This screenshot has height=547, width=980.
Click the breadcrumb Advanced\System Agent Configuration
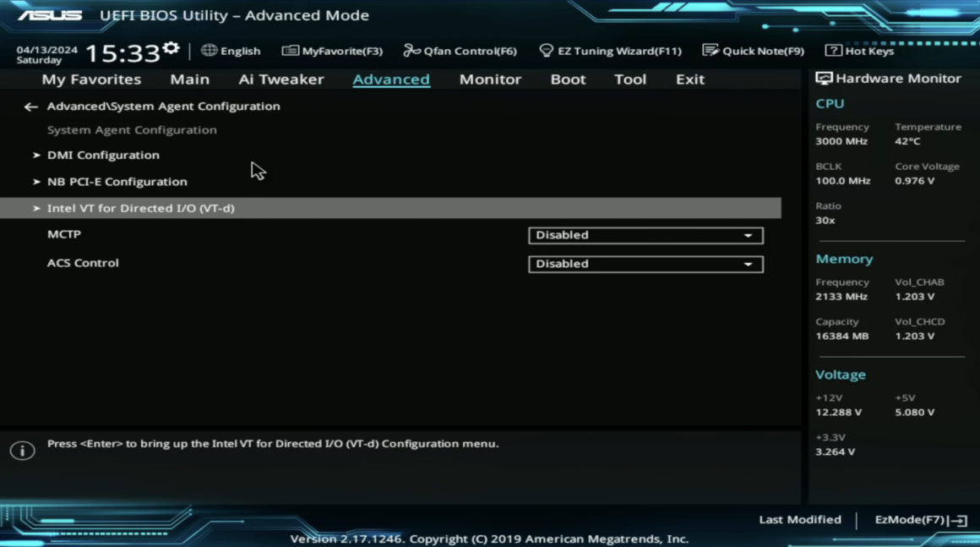[163, 107]
